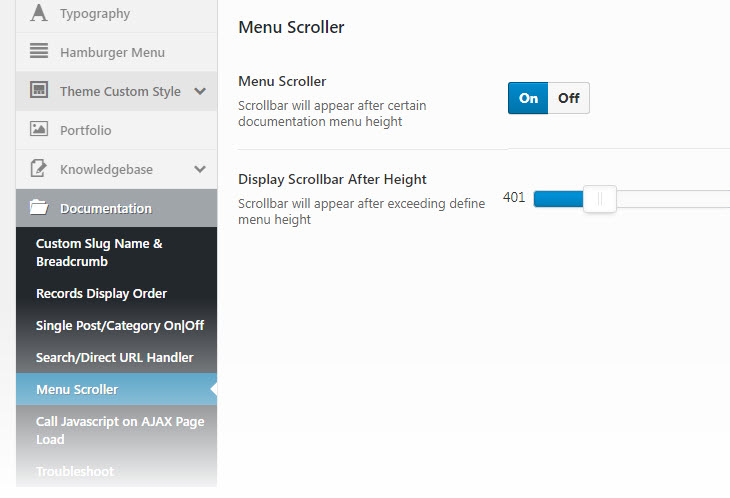Click the Hamburger Menu sidebar label

[x=112, y=52]
